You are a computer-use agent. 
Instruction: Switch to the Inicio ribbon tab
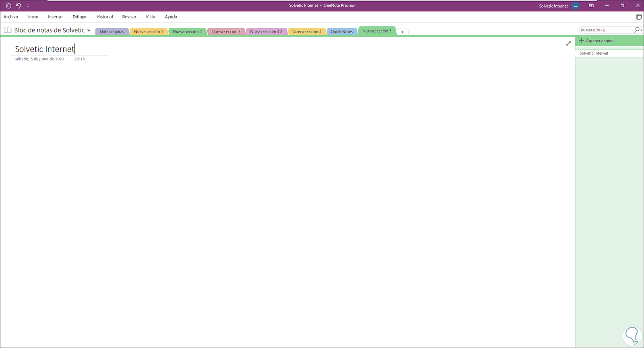(33, 17)
